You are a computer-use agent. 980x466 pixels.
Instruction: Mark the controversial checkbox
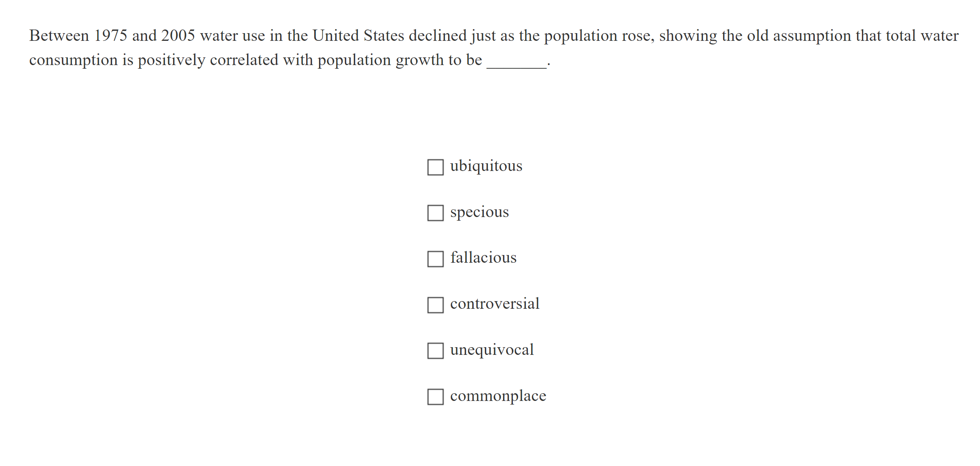coord(435,305)
